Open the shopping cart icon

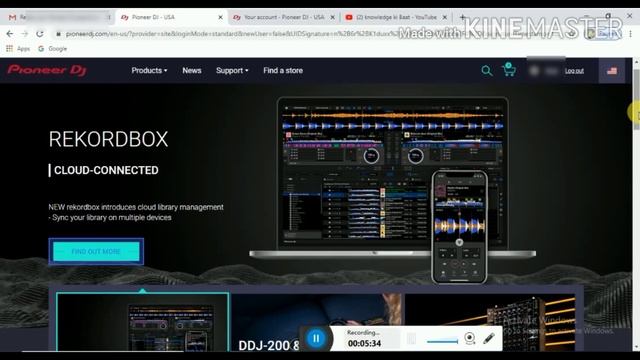click(509, 70)
